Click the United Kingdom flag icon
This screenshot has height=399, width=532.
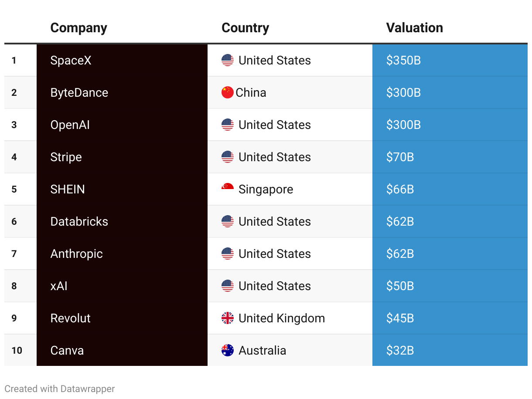pyautogui.click(x=228, y=318)
